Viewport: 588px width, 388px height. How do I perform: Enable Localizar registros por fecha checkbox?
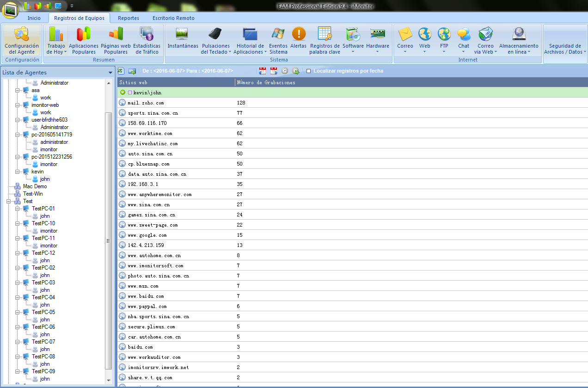click(x=309, y=71)
